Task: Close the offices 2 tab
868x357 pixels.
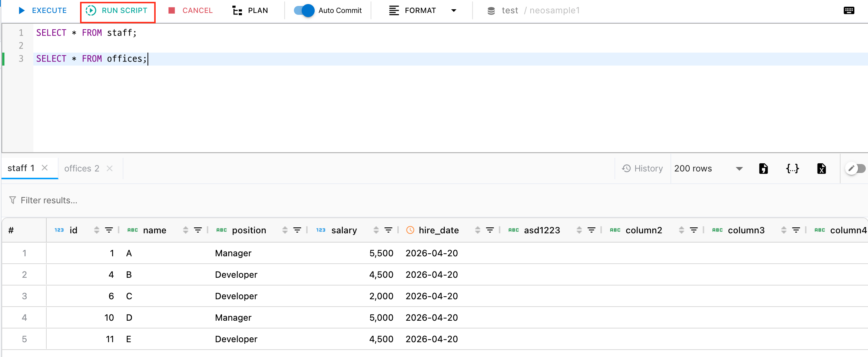Action: [x=109, y=169]
